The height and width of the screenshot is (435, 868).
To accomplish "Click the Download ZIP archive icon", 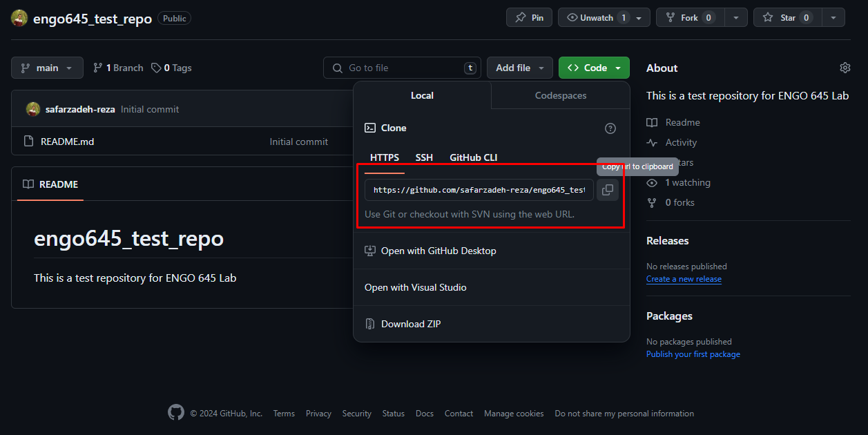I will (x=370, y=324).
